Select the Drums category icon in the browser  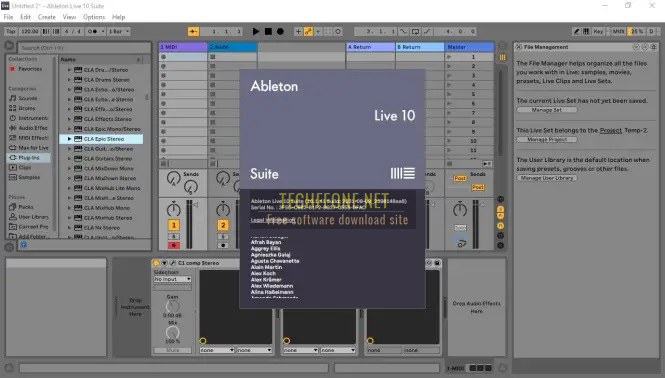13,108
